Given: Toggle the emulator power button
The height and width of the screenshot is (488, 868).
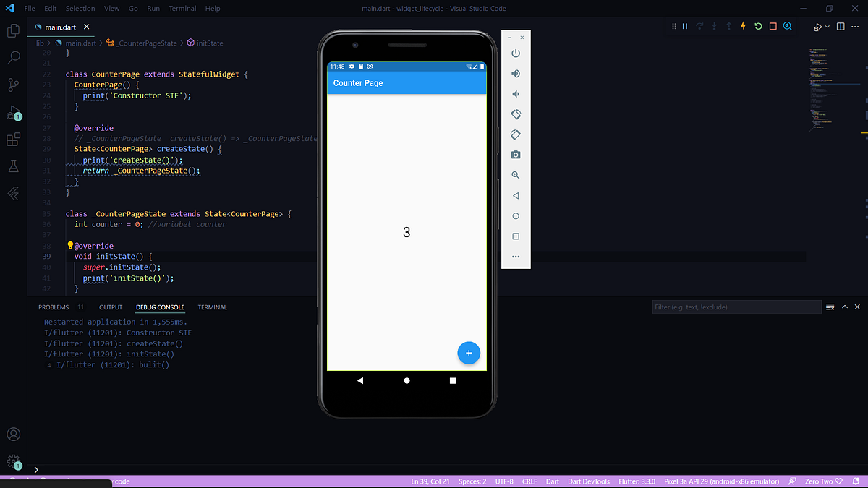Looking at the screenshot, I should coord(515,53).
